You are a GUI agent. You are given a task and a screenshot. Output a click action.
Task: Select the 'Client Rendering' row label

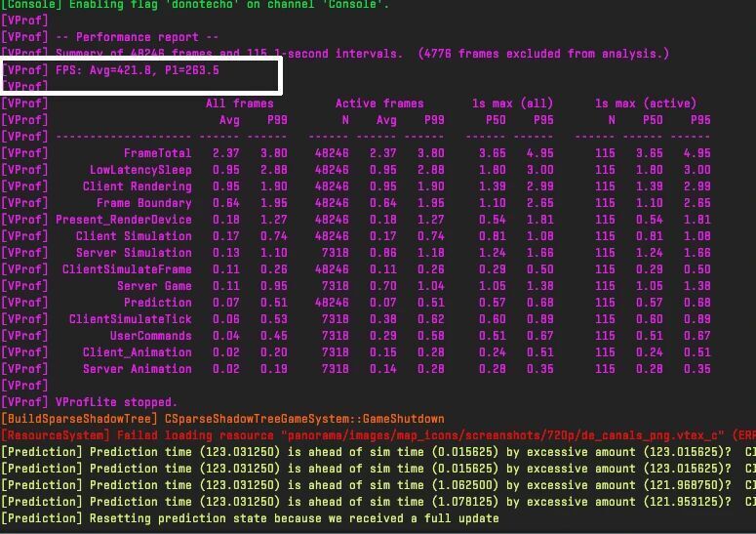click(137, 186)
